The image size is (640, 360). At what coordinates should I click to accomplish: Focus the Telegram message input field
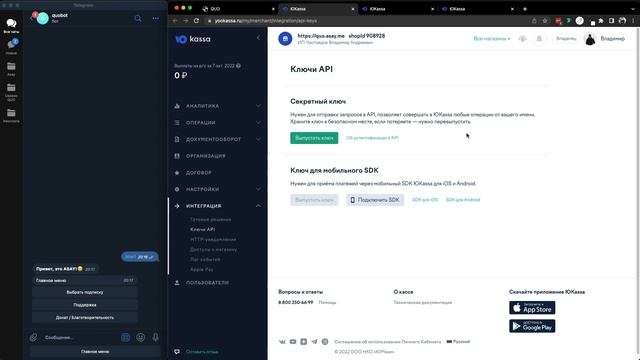click(x=80, y=338)
